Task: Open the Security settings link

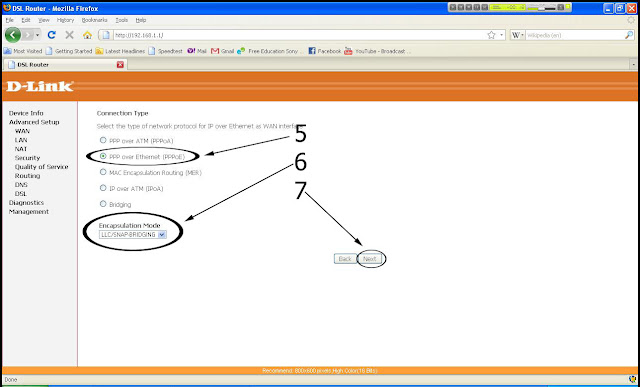Action: (x=27, y=158)
